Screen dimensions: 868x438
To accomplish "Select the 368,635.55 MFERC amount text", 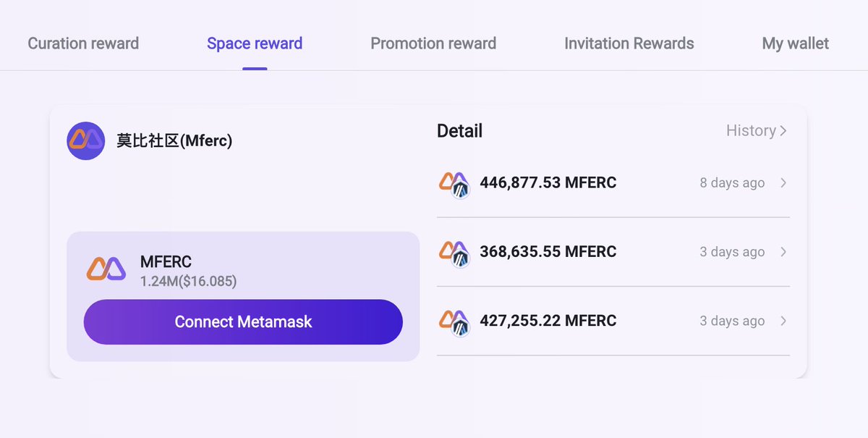I will (x=548, y=252).
